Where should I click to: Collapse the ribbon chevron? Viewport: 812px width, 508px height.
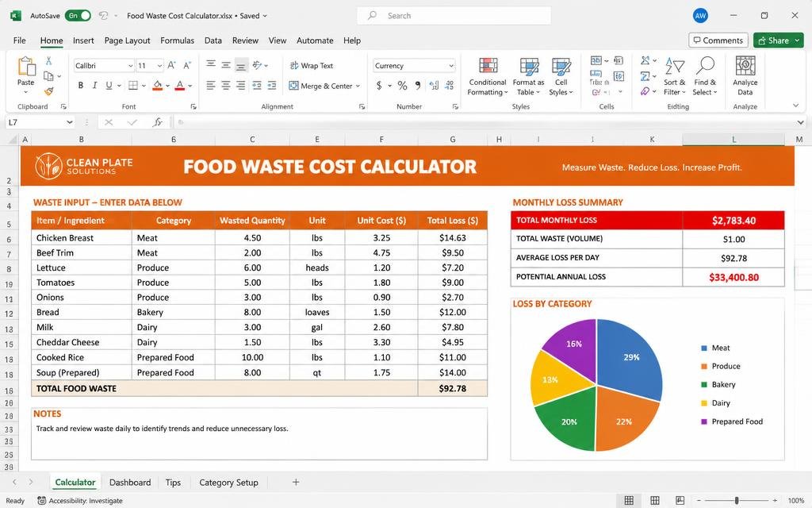pos(796,106)
